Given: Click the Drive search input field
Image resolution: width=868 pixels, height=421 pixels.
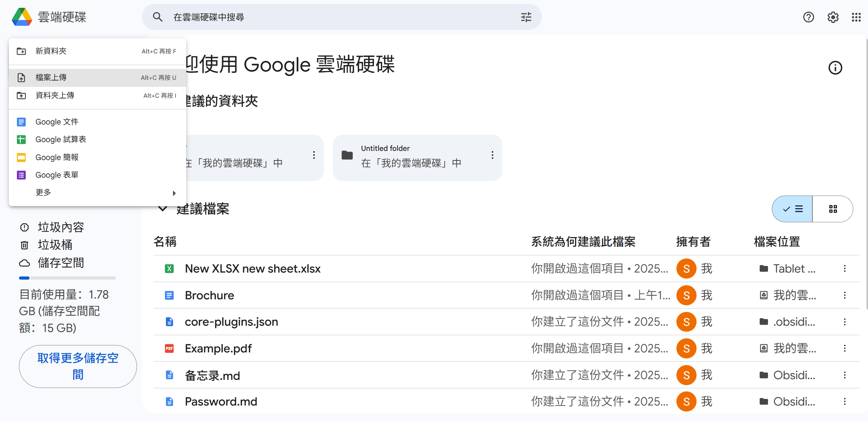Looking at the screenshot, I should point(342,17).
